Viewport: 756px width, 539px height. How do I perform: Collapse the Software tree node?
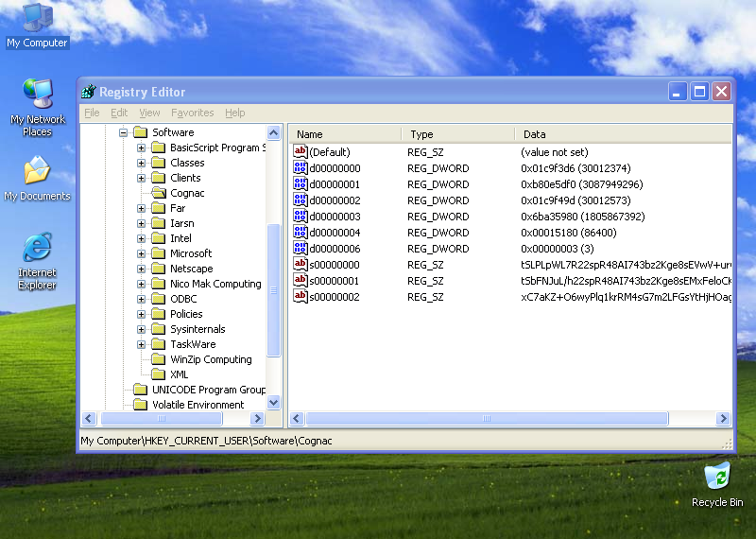124,132
